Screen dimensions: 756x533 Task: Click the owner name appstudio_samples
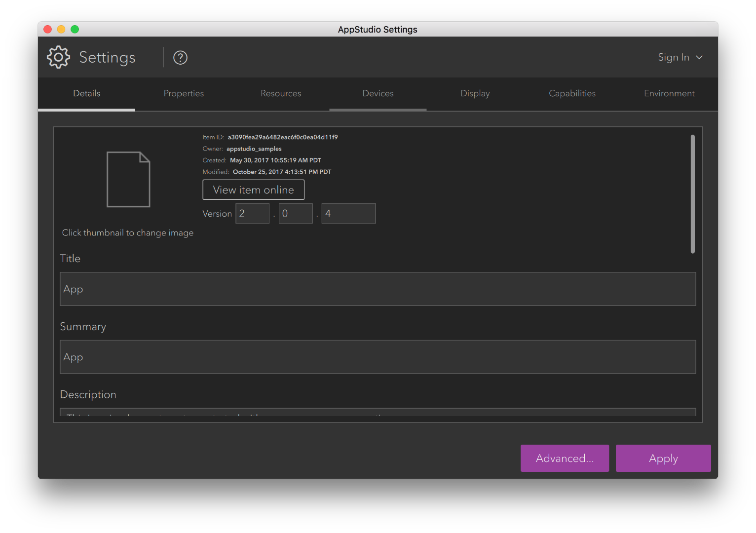[x=254, y=149]
